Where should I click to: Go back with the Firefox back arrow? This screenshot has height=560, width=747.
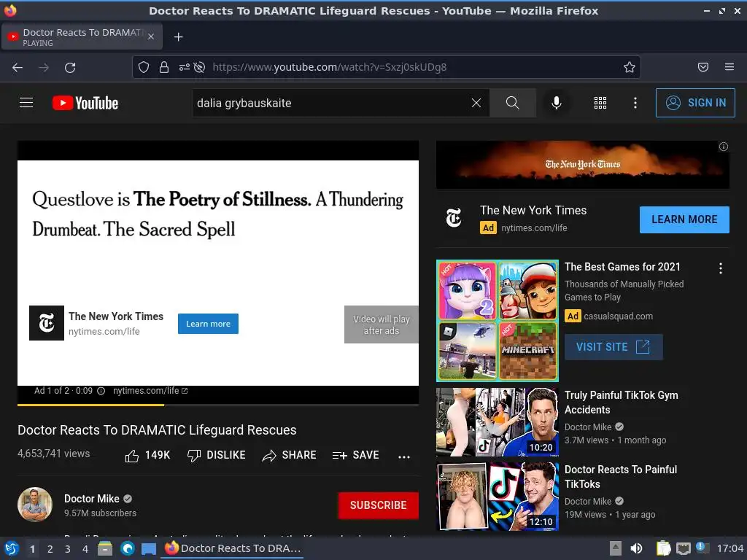tap(18, 68)
